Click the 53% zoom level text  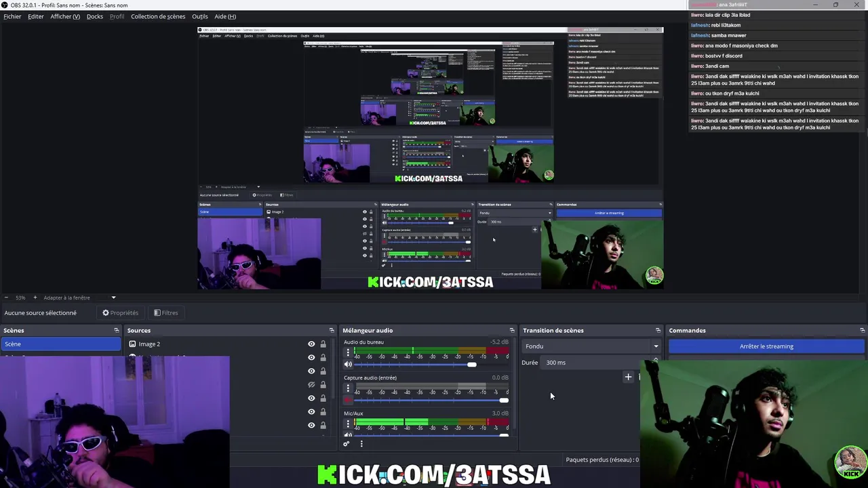point(20,298)
